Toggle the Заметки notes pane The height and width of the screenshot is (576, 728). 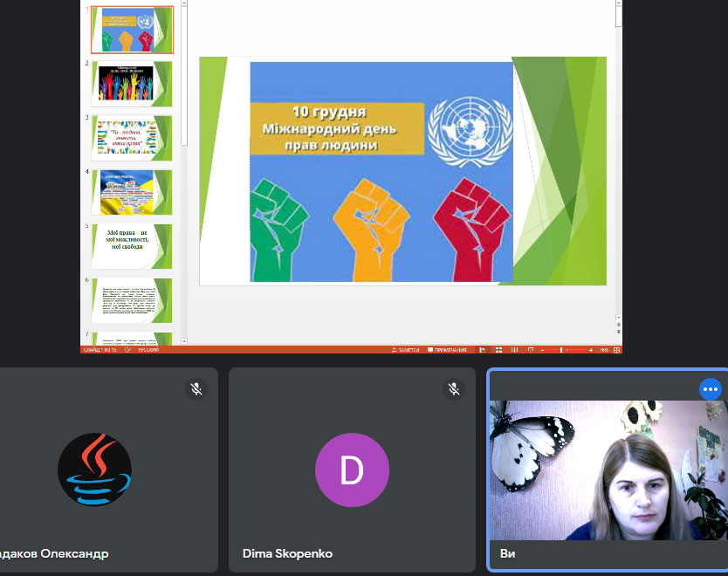click(405, 350)
